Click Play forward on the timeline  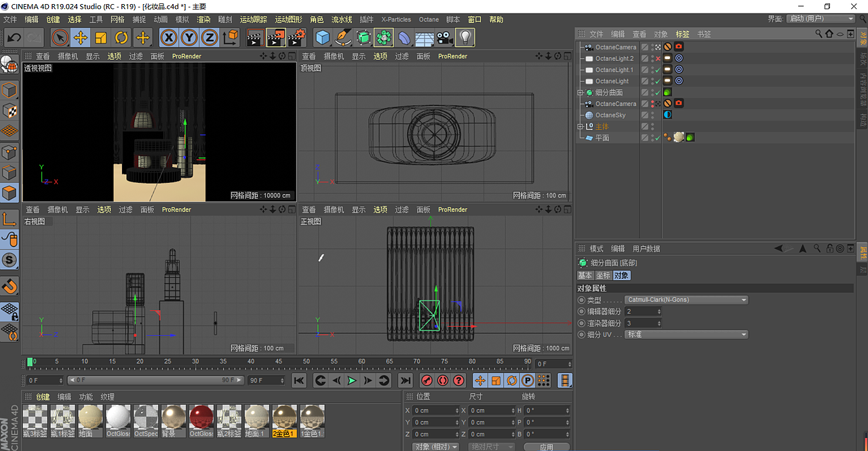pos(351,380)
